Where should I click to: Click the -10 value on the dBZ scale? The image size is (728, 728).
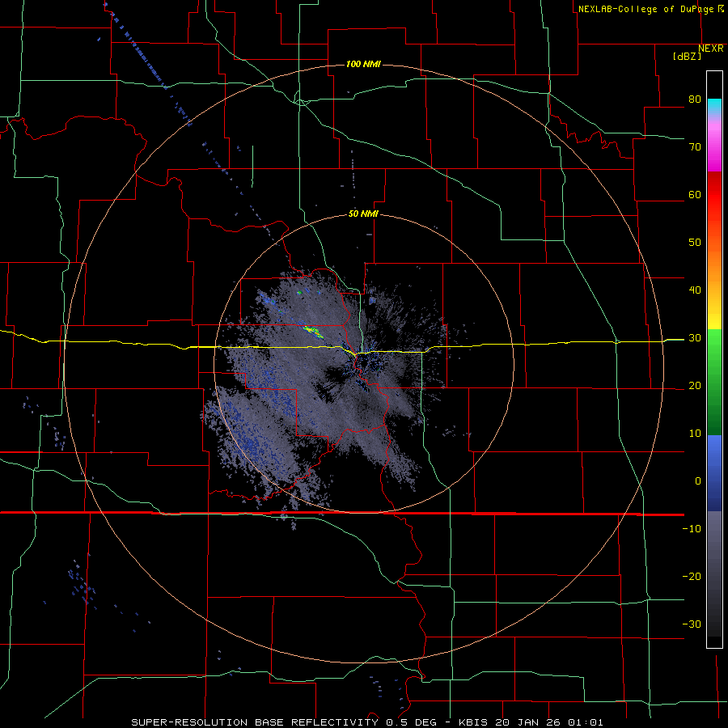click(x=692, y=529)
